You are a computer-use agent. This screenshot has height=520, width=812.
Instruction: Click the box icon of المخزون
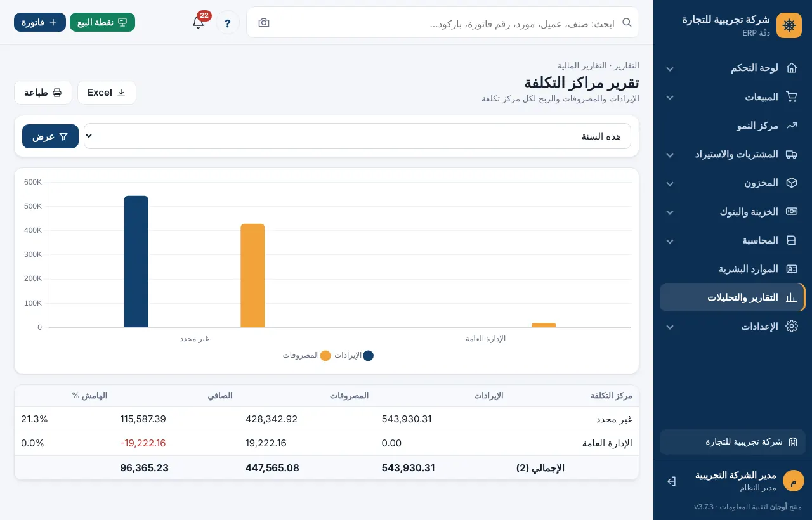[791, 183]
